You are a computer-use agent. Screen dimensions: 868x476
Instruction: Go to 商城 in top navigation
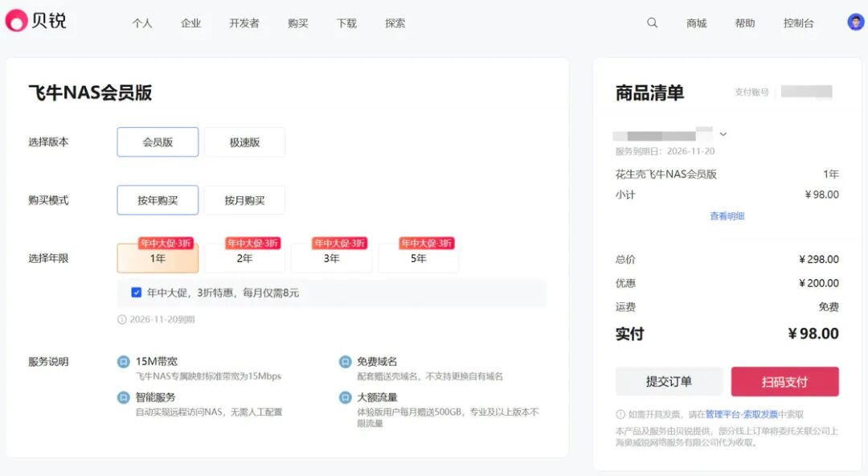[696, 23]
